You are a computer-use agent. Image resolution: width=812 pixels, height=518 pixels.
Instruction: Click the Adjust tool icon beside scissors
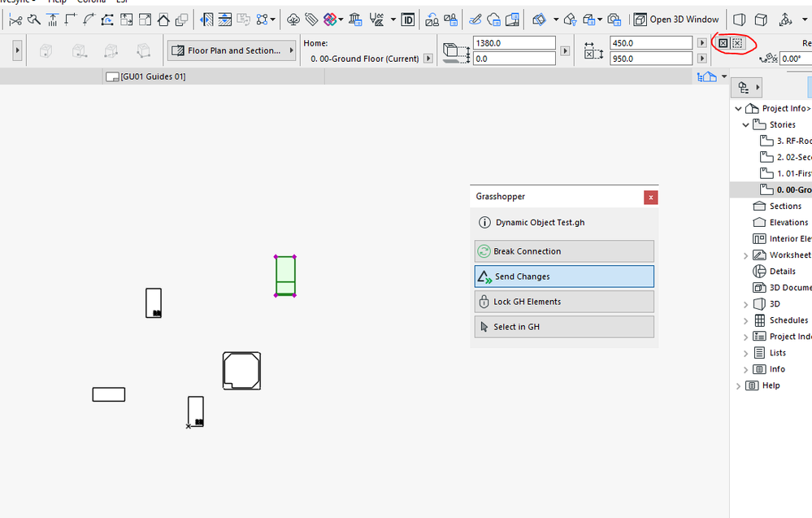tap(34, 20)
